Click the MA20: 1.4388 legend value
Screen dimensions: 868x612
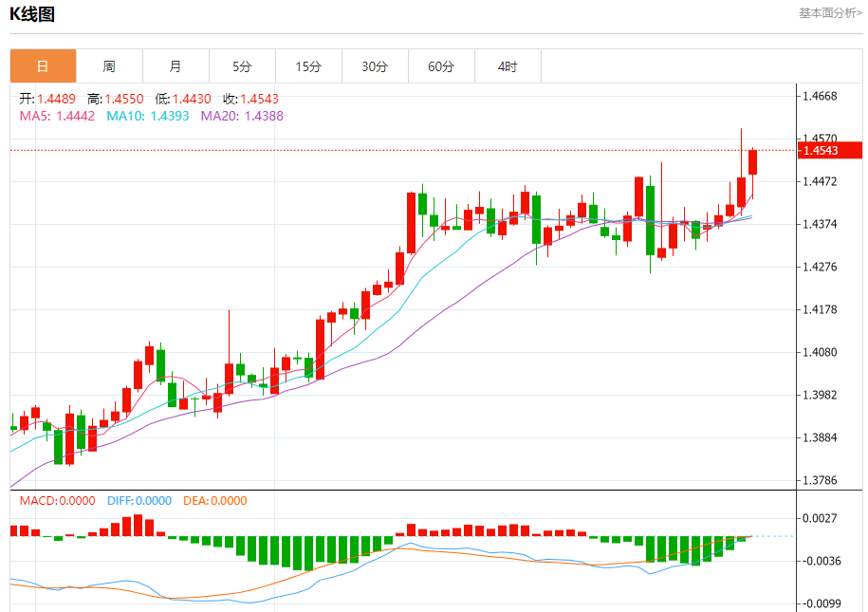(x=242, y=117)
